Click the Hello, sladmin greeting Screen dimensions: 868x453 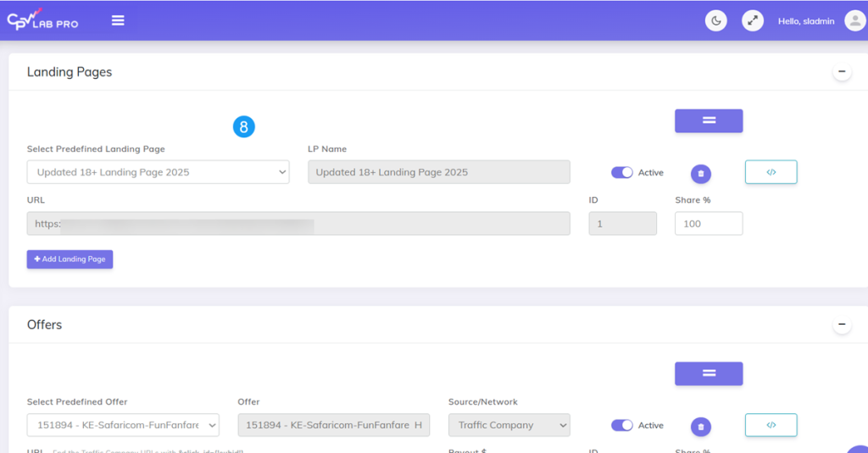[x=806, y=21]
